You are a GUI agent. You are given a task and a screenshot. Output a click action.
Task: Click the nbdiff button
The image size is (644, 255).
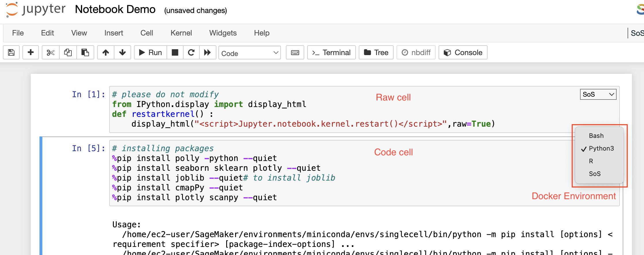point(416,52)
